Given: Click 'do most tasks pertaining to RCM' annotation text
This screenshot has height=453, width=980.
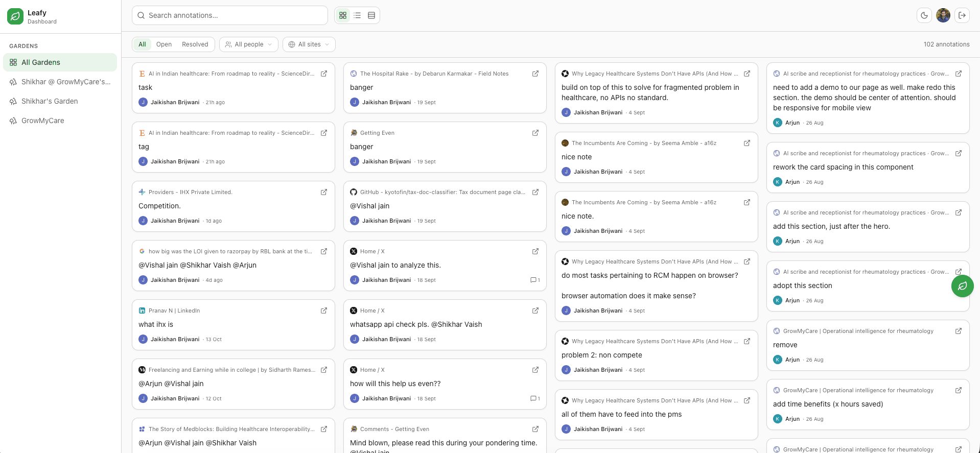Looking at the screenshot, I should [649, 275].
